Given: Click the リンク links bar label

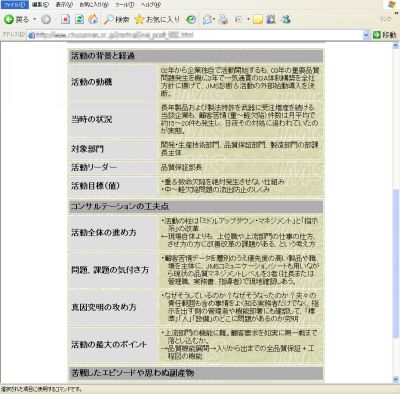Looking at the screenshot, I should 385,19.
